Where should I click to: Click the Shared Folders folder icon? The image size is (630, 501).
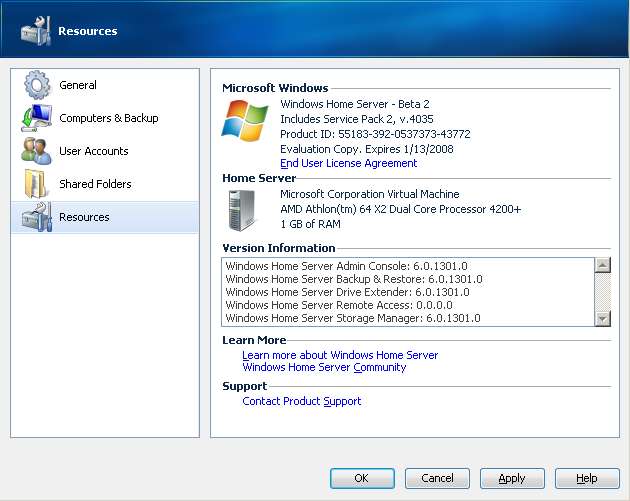point(35,184)
